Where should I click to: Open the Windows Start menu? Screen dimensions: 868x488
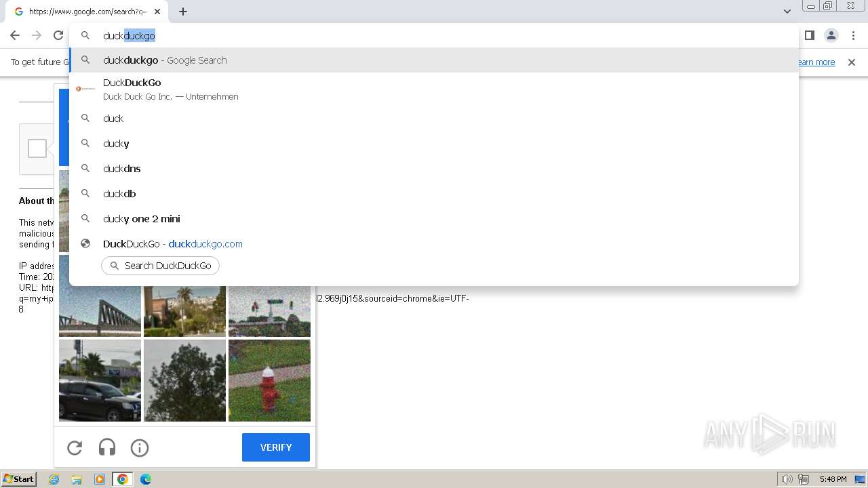[19, 479]
